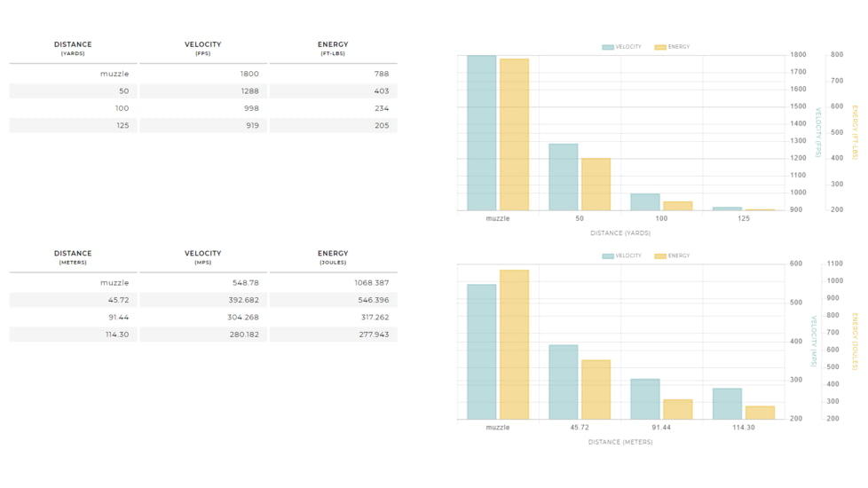Click the Distance (Yards) column header

click(x=73, y=48)
